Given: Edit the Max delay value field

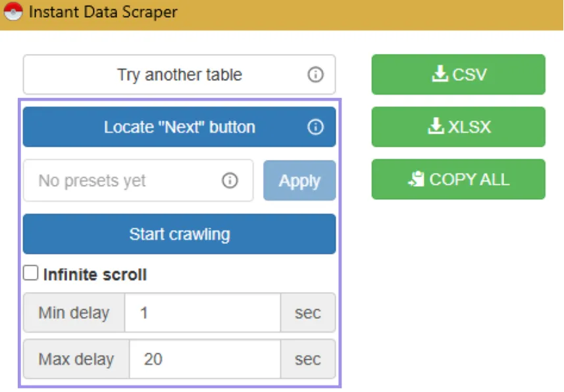Looking at the screenshot, I should coord(205,359).
